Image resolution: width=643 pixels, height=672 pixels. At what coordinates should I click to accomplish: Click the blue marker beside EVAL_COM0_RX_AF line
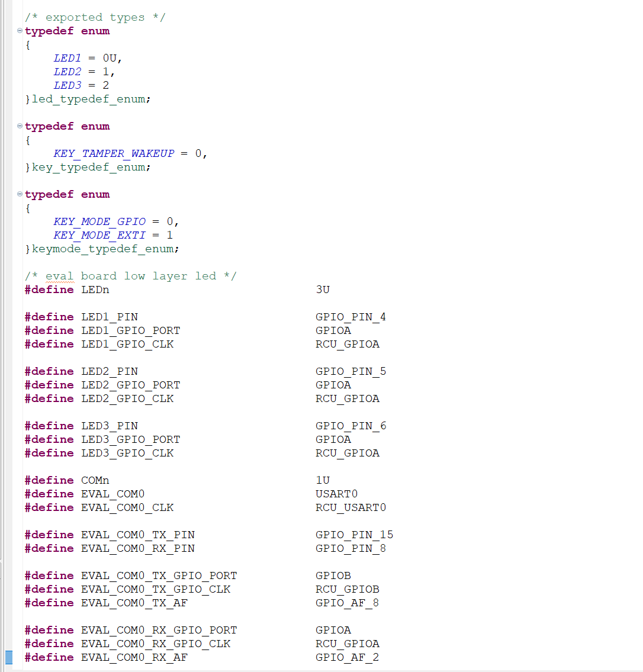[x=9, y=657]
